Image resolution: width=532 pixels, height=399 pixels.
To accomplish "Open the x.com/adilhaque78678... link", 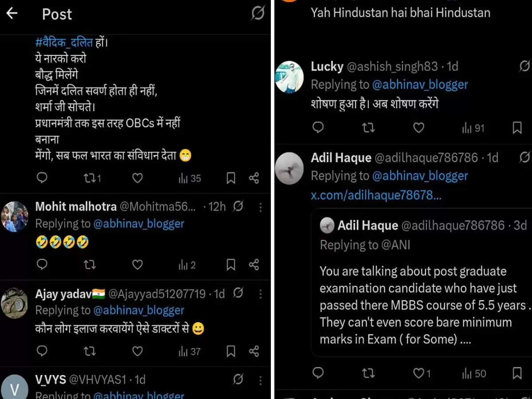I will [x=376, y=195].
